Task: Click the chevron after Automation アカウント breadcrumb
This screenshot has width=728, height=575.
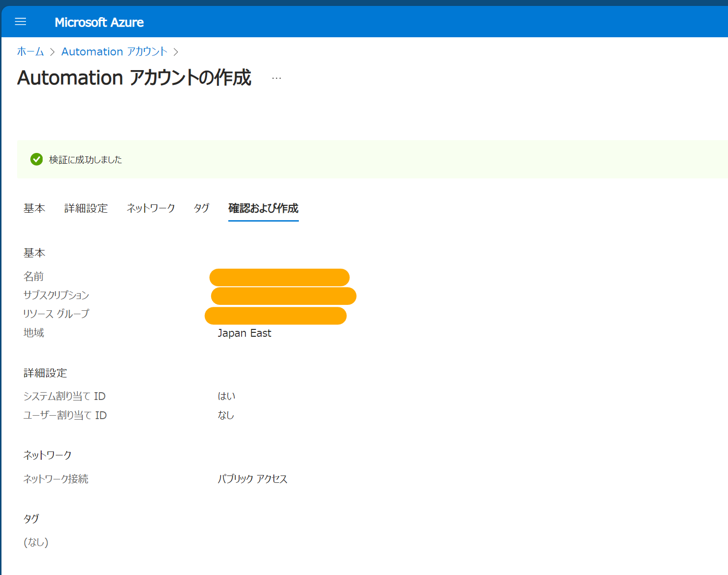Action: tap(176, 52)
